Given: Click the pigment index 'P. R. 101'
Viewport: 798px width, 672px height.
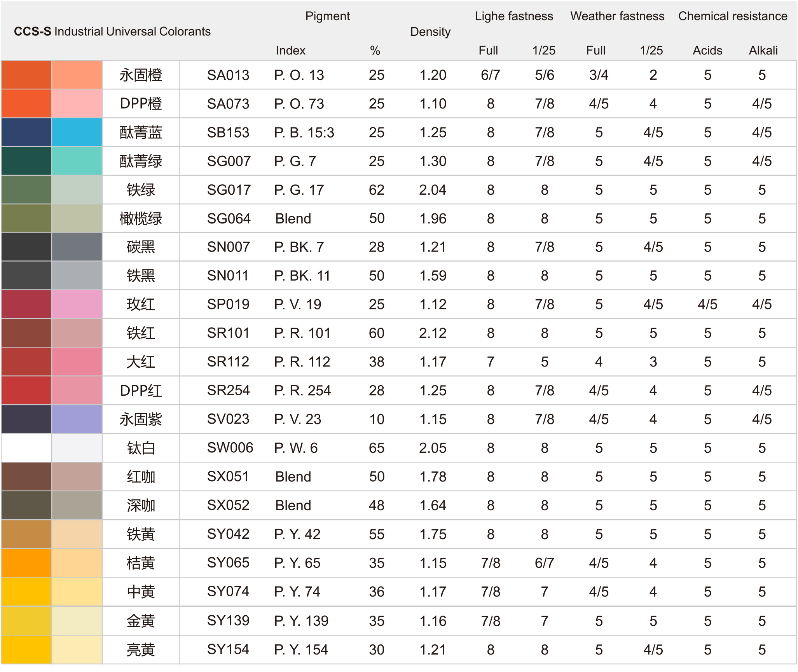Looking at the screenshot, I should 302,333.
